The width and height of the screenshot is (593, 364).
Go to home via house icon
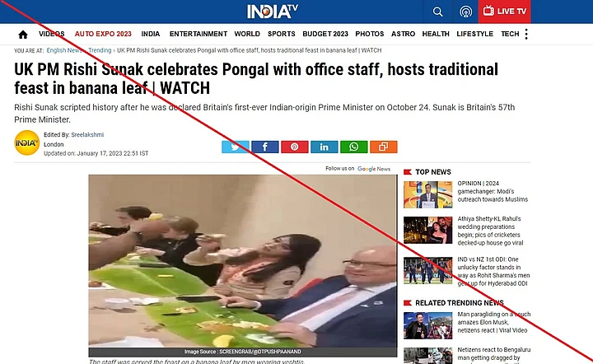tap(23, 35)
